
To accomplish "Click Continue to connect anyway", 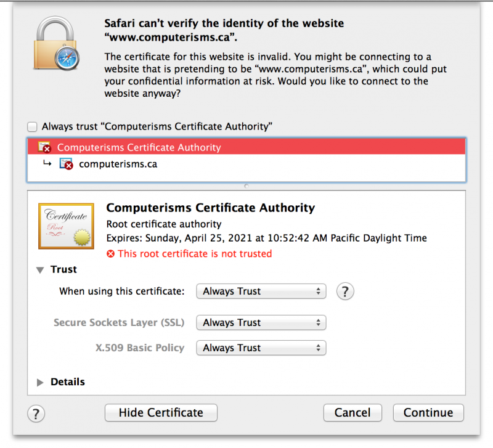I will tap(428, 412).
